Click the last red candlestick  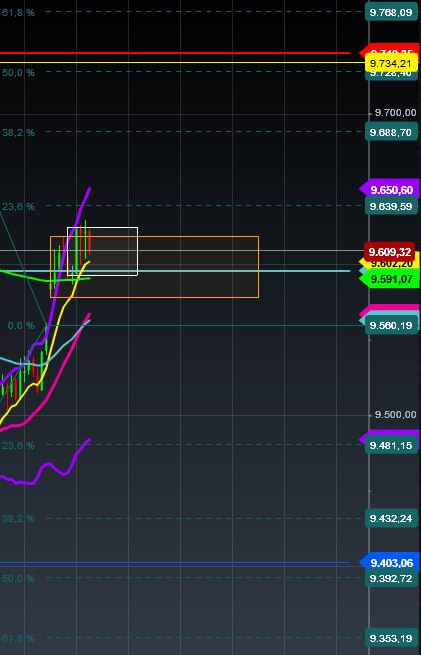(90, 241)
